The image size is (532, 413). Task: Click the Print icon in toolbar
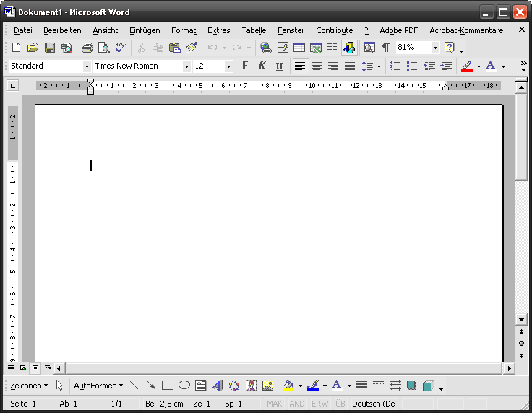(x=87, y=48)
